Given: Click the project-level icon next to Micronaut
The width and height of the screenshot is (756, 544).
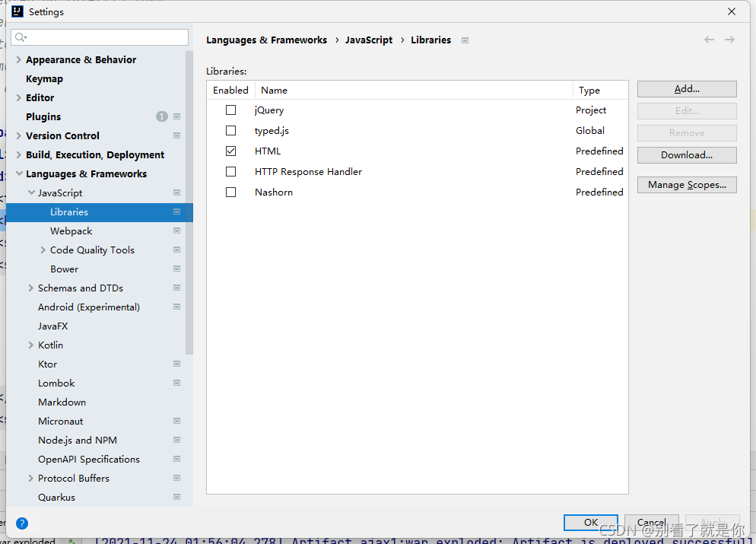Looking at the screenshot, I should coord(176,421).
